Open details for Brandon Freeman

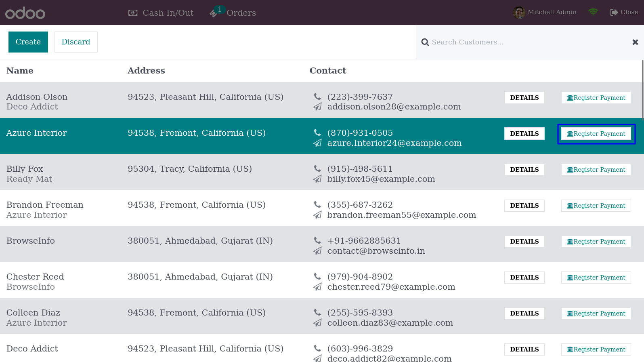pyautogui.click(x=524, y=206)
